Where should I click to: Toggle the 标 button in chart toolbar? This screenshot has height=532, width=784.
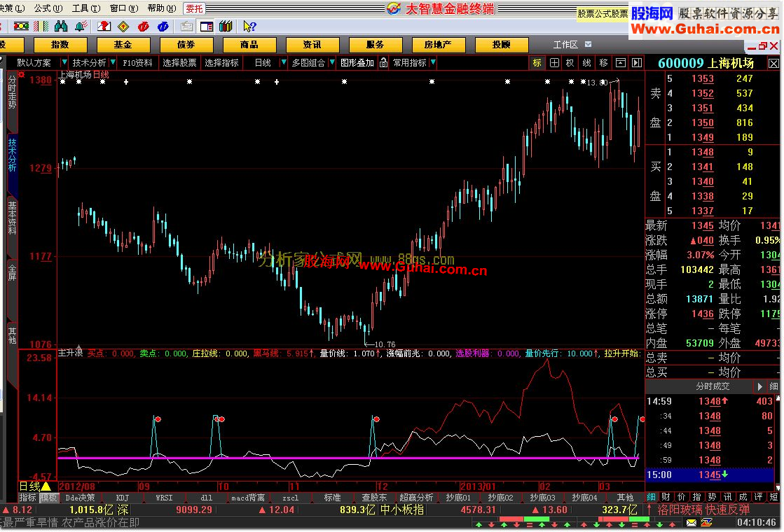click(x=537, y=62)
